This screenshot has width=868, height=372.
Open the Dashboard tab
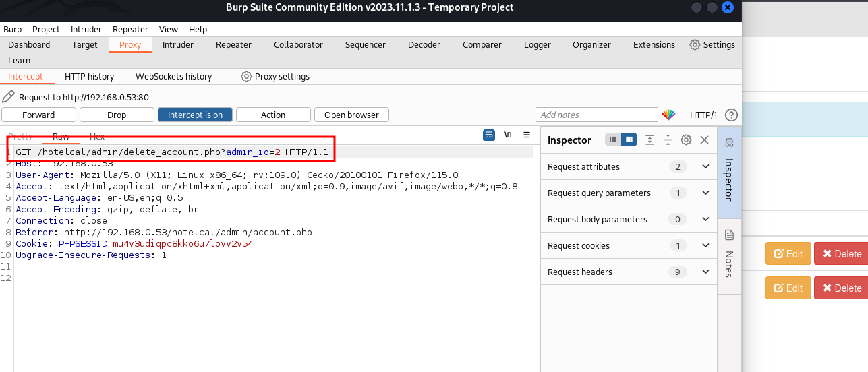(x=29, y=44)
